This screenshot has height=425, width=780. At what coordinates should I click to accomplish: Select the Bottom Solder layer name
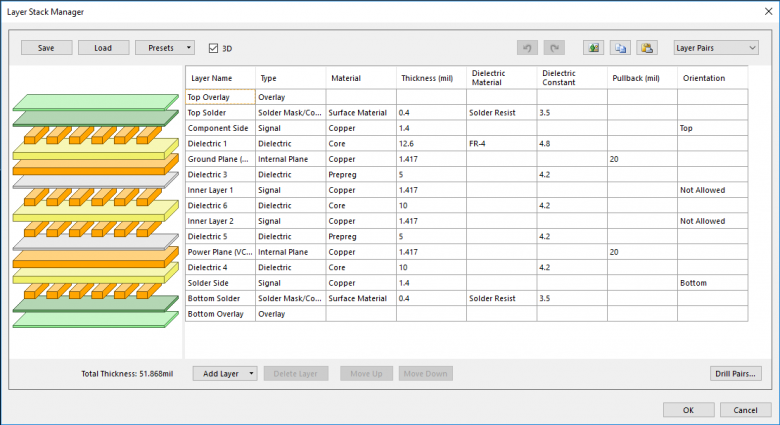(x=220, y=298)
